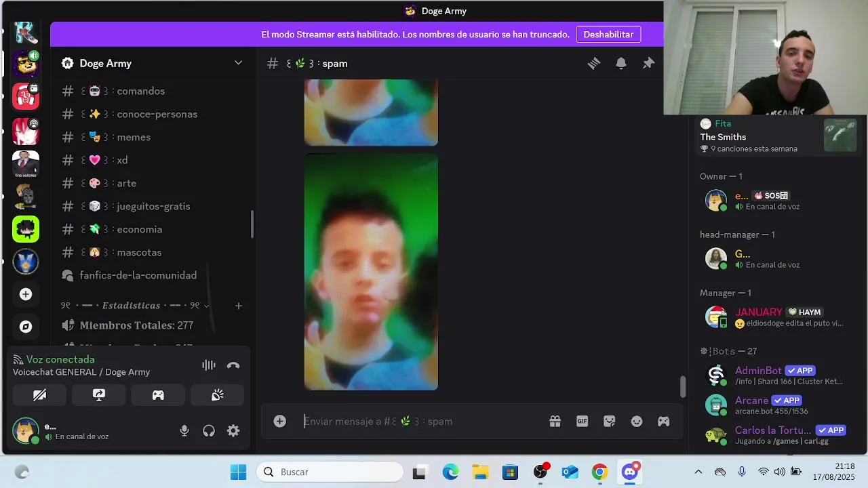Start an activity in voice panel
868x488 pixels.
[x=158, y=395]
